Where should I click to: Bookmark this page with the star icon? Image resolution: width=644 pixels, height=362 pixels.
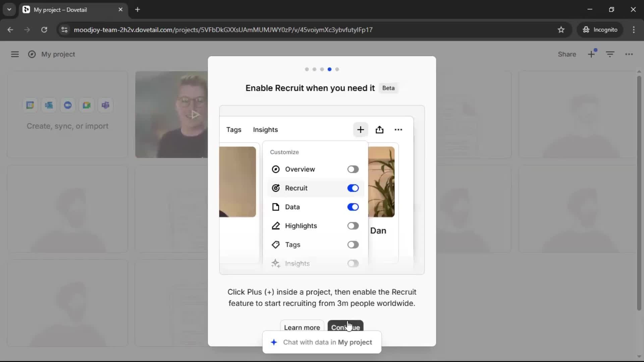coord(561,30)
